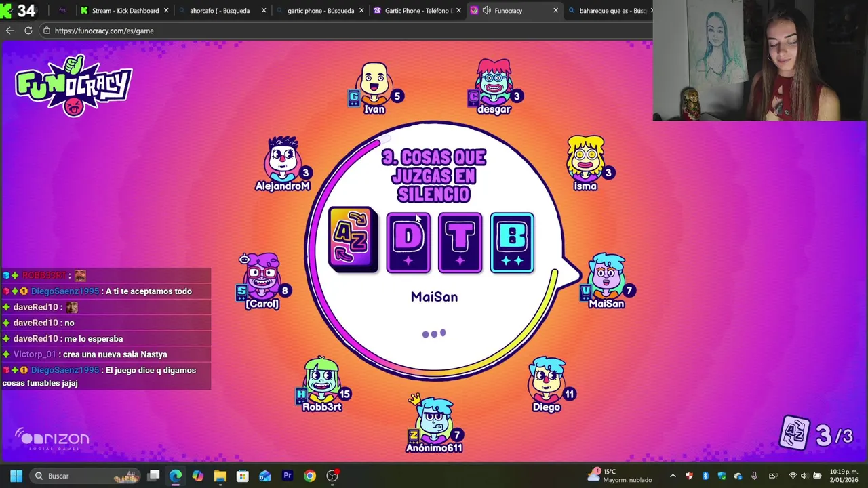Click the Bluetooth tray icon
Screen dimensions: 868x488
[x=705, y=476]
